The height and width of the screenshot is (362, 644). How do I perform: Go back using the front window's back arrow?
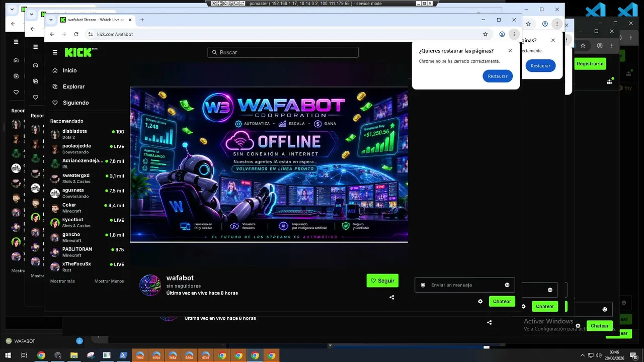[x=52, y=34]
